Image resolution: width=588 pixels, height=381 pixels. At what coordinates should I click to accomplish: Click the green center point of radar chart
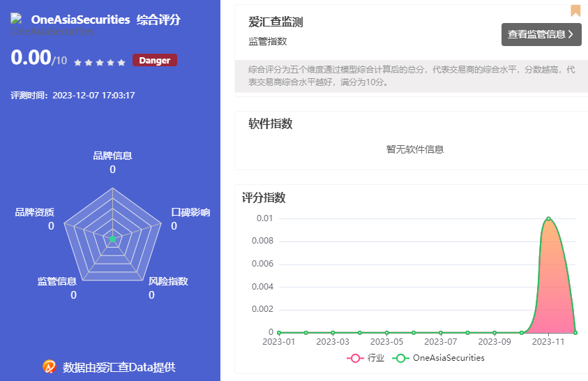pos(112,239)
